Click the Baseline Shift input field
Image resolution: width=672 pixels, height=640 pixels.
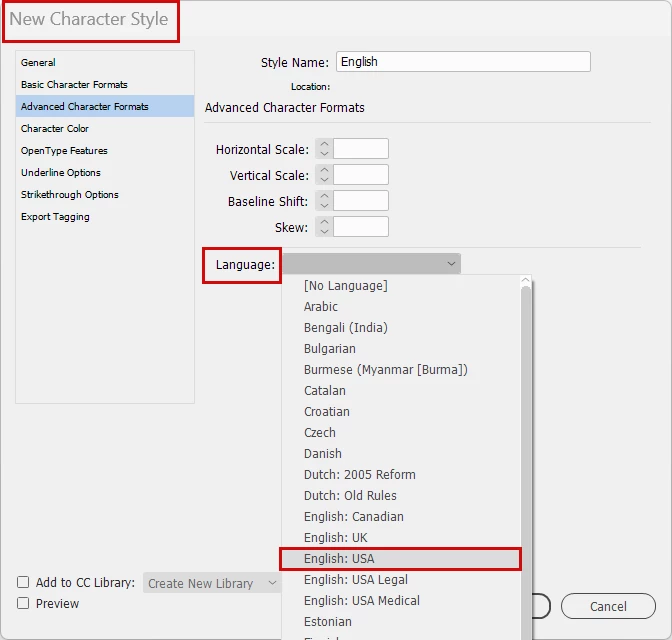[x=361, y=201]
